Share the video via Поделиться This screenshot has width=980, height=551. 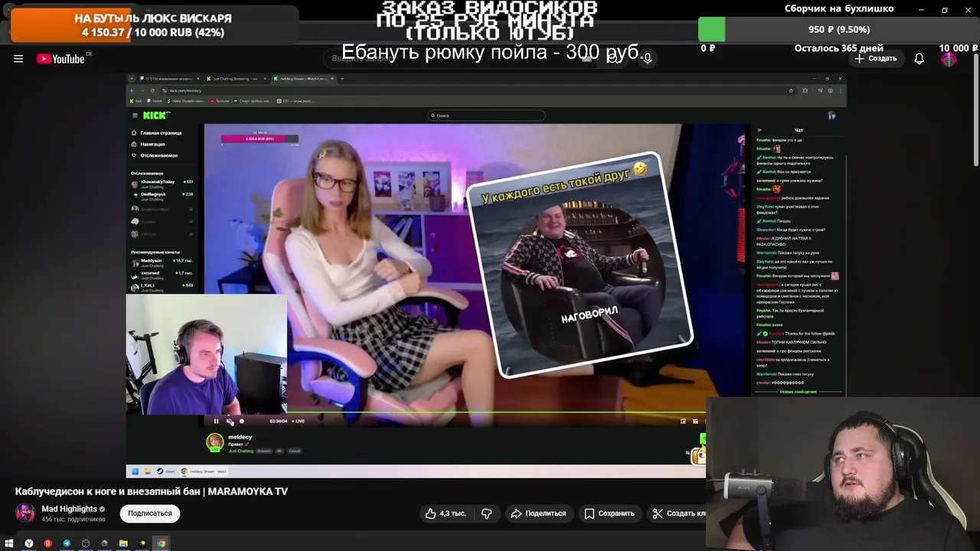tap(538, 514)
